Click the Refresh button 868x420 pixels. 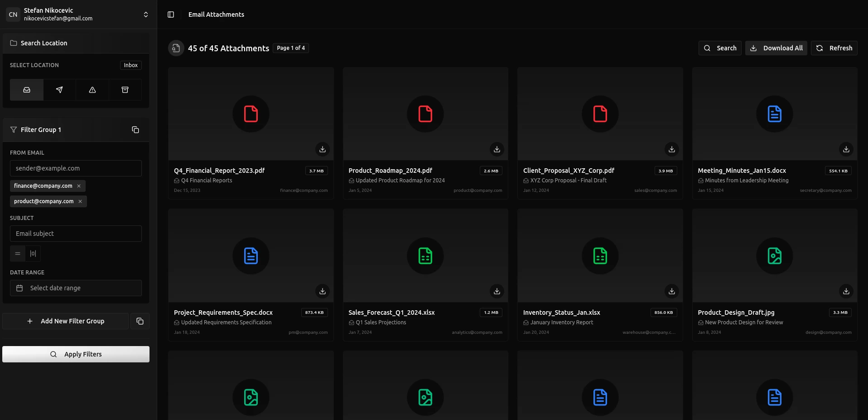point(834,48)
